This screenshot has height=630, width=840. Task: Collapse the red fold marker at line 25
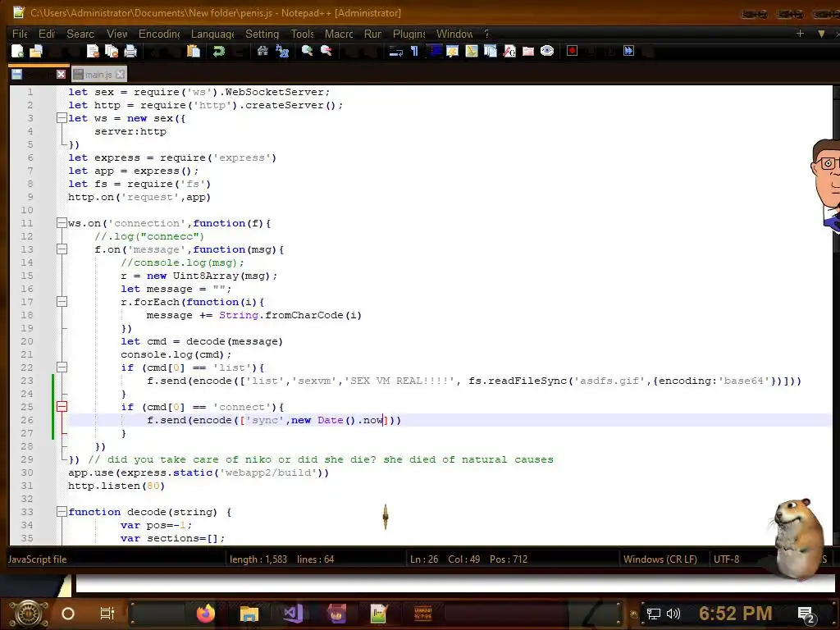click(x=62, y=407)
